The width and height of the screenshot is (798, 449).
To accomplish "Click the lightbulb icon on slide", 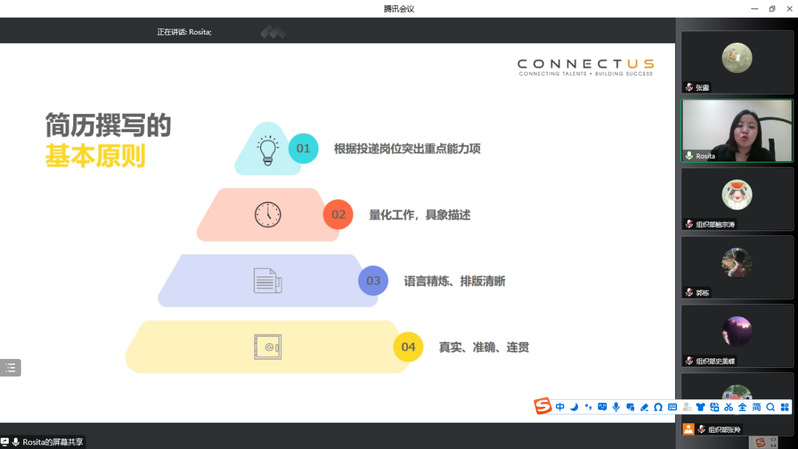I will pos(267,149).
